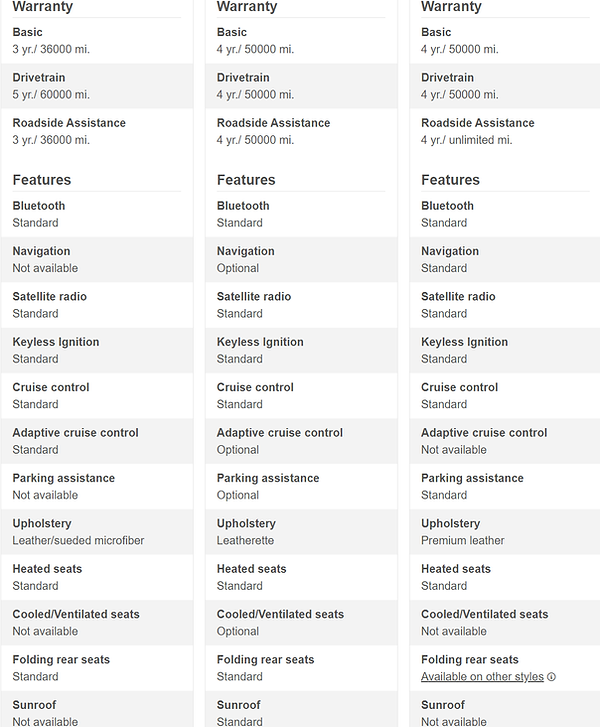Image resolution: width=600 pixels, height=727 pixels.
Task: Select Adaptive cruise control row marked Not available
Action: [505, 441]
